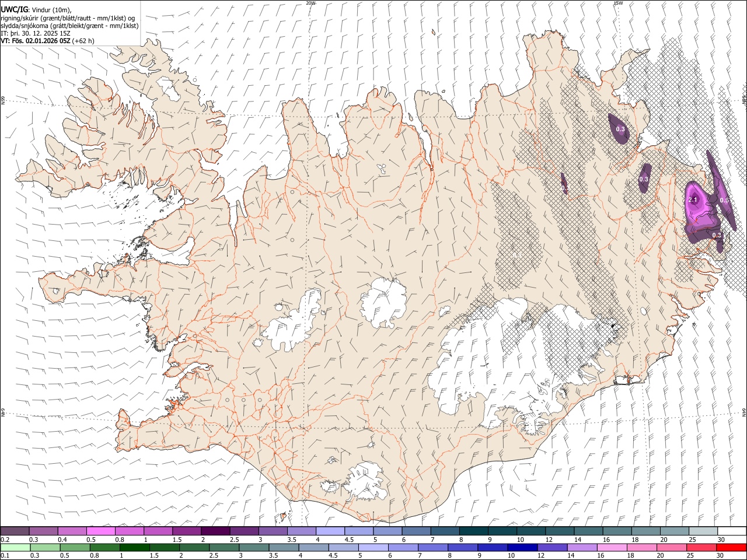Click the UWC/IG: Vindur (10m) title text
747x560 pixels.
click(36, 10)
